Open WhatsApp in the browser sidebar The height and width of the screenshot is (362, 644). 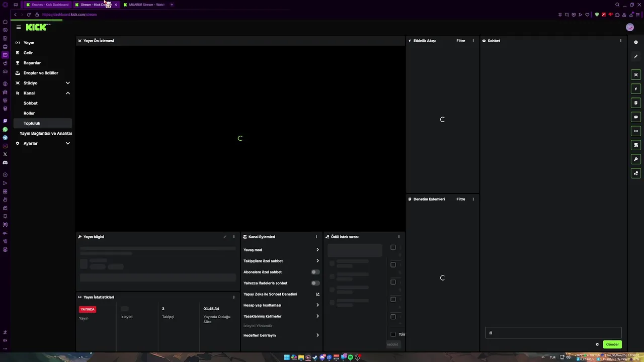coord(5,129)
